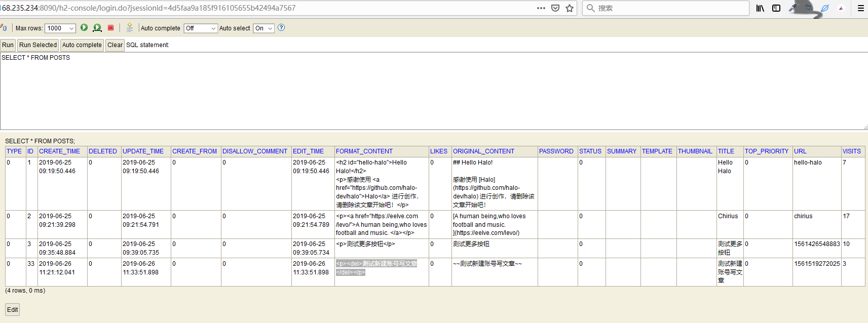868x323 pixels.
Task: Open the Firefox Library icon
Action: tap(760, 8)
